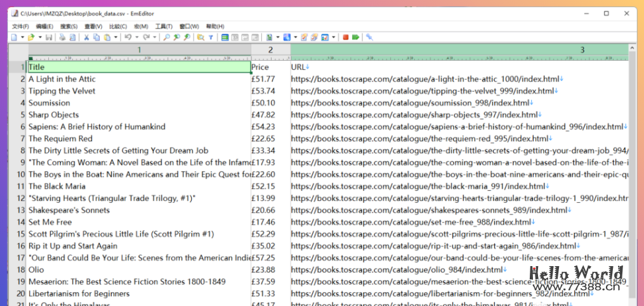
Task: Click the Copy icon in toolbar
Action: (96, 37)
